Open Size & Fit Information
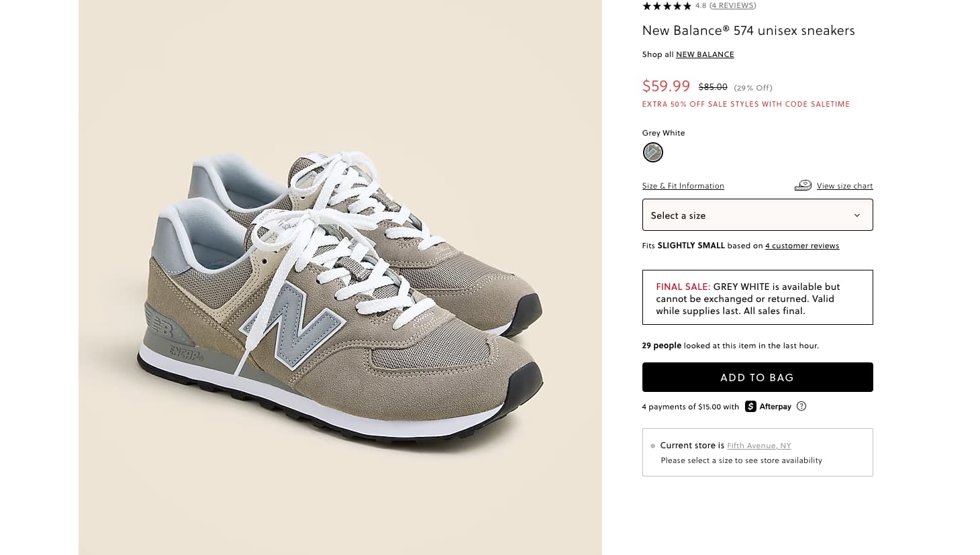This screenshot has width=980, height=555. (x=683, y=186)
